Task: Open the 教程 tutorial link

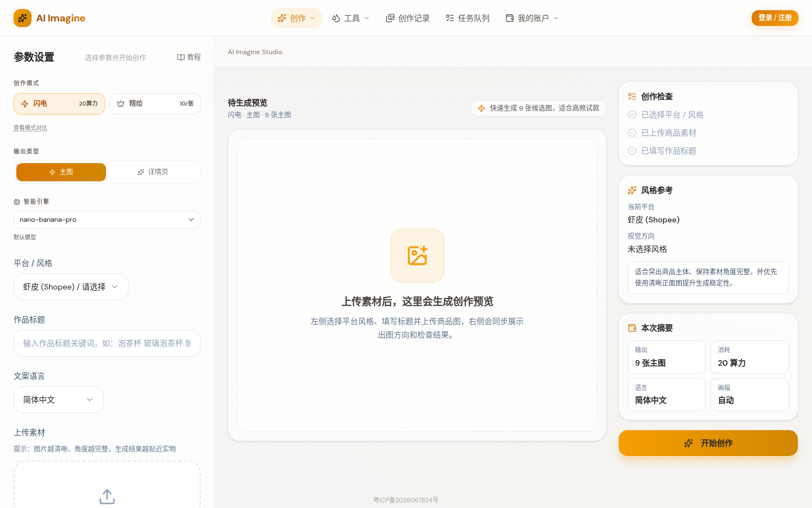Action: pyautogui.click(x=189, y=57)
